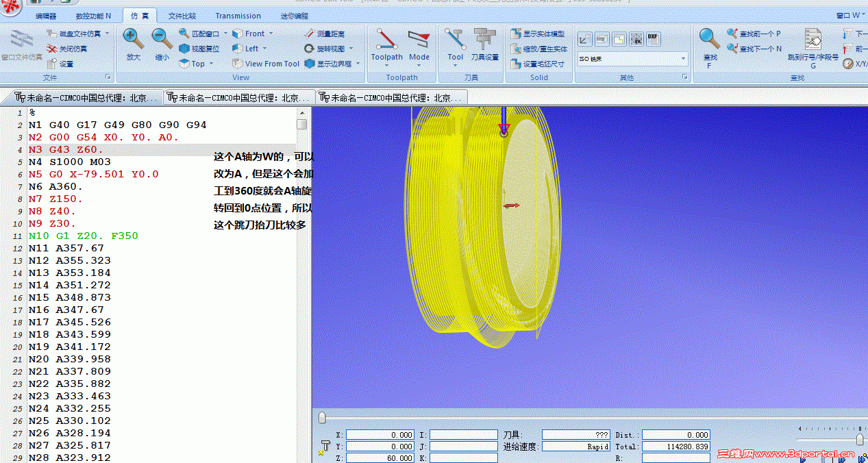Open the Transmission ribbon tab
The image size is (868, 463).
[238, 16]
